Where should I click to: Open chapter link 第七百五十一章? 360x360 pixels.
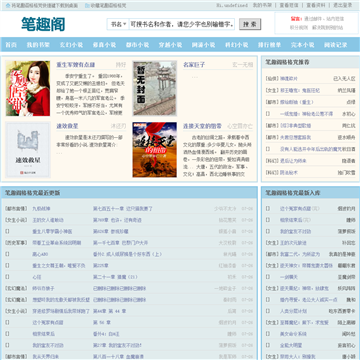tap(108, 209)
